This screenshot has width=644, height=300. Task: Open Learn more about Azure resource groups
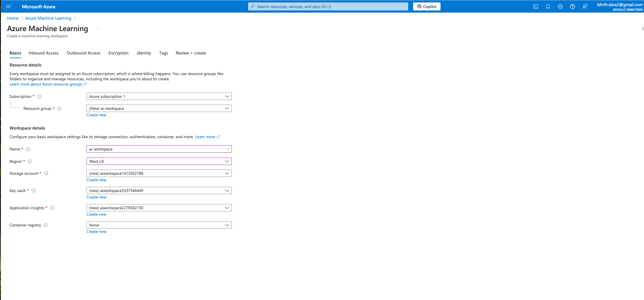tap(48, 84)
